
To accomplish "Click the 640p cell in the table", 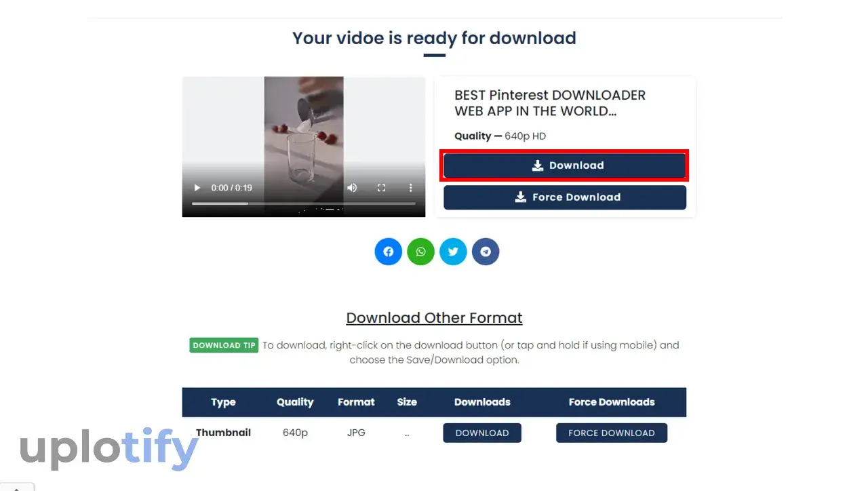I will (295, 433).
